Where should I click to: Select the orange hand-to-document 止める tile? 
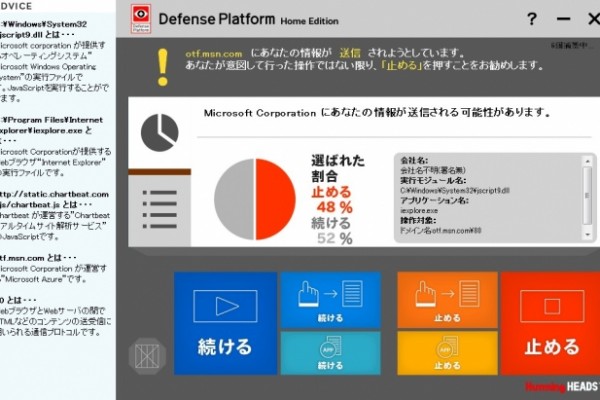[x=447, y=300]
